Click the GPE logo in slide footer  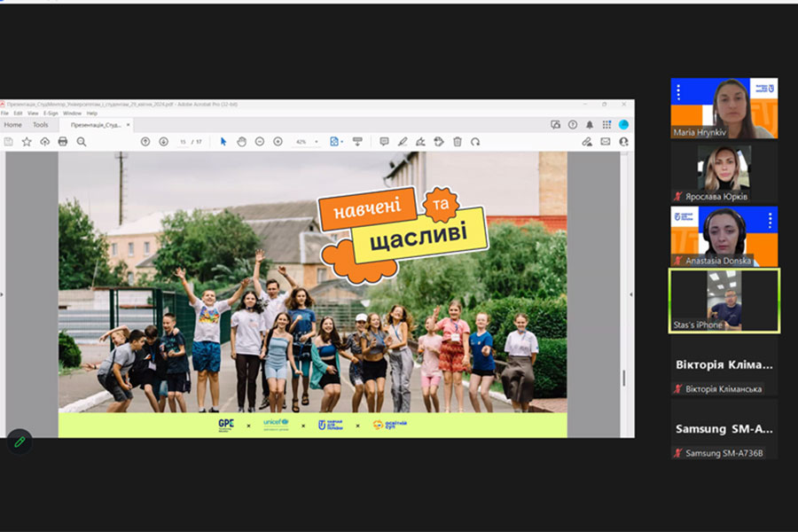point(226,425)
